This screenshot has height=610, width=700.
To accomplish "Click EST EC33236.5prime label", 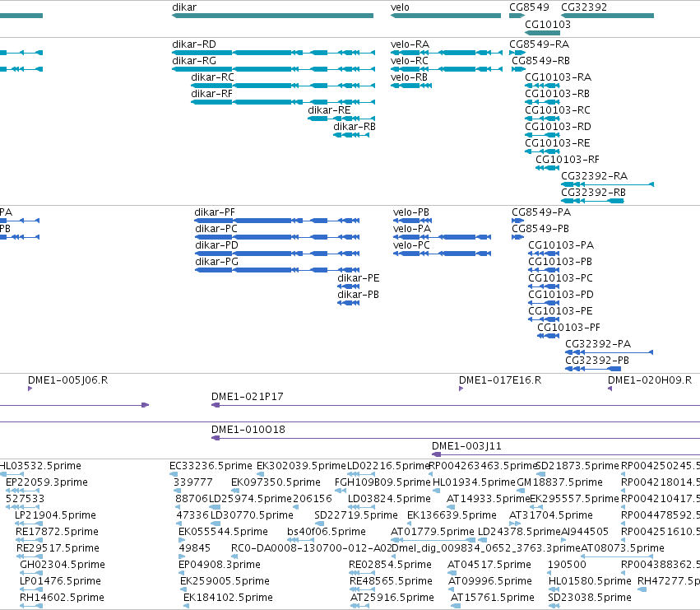I will (x=211, y=467).
